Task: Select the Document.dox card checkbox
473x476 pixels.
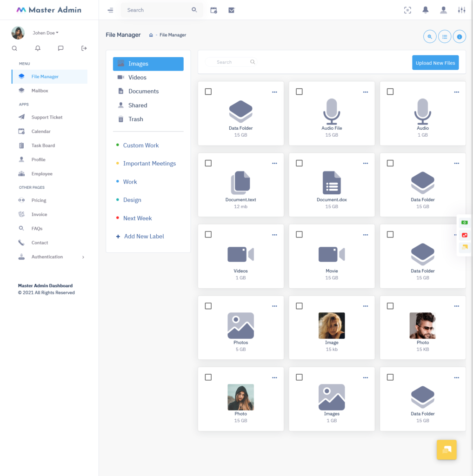Action: 299,163
